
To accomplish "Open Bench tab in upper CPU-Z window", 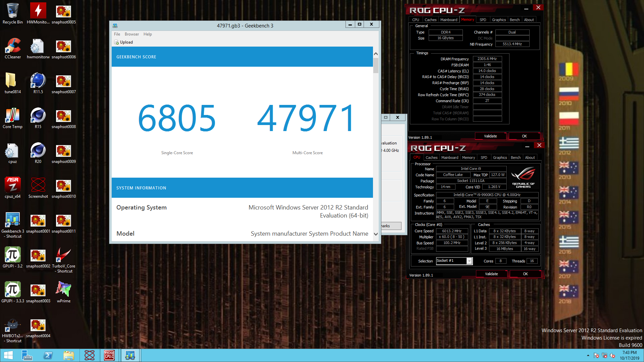I will pyautogui.click(x=515, y=20).
